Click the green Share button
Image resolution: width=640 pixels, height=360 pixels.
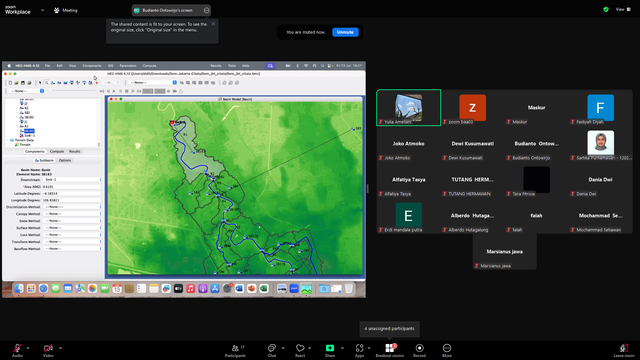[x=330, y=350]
